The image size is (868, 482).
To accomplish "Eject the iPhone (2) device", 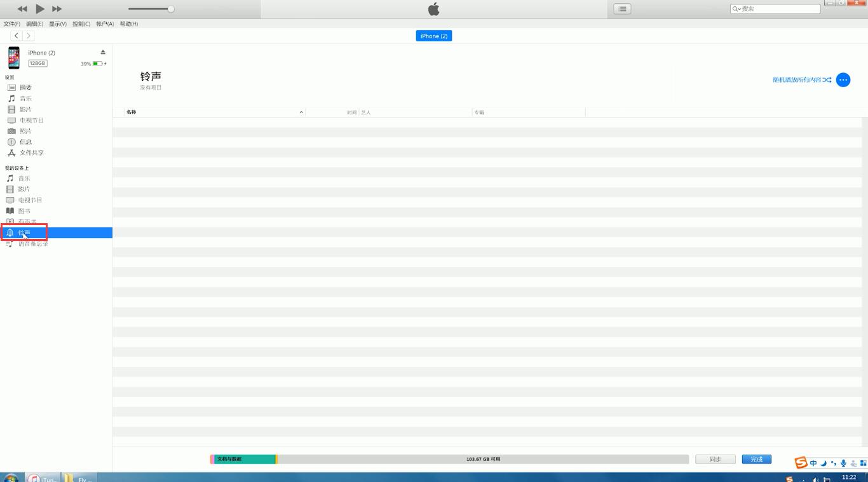I will tap(103, 52).
